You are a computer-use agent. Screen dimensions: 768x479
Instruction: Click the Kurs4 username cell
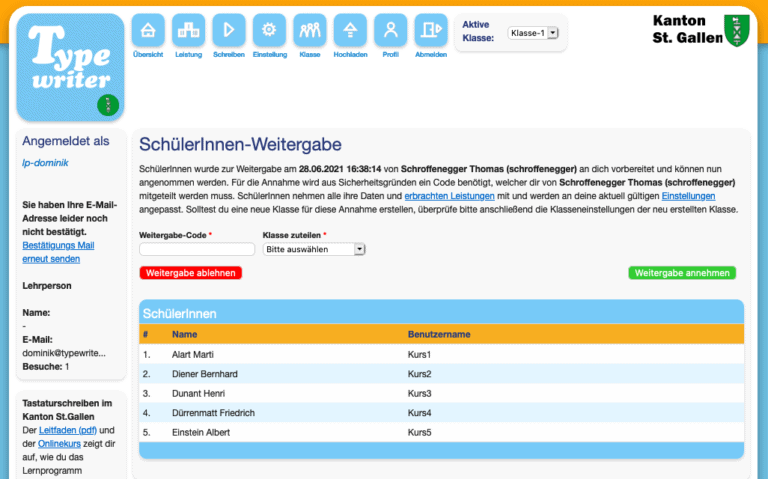pos(419,413)
